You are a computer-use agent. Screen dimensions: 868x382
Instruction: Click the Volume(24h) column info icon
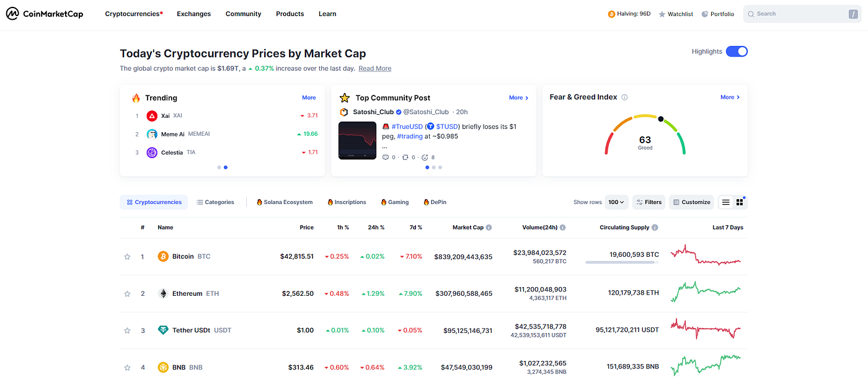pyautogui.click(x=562, y=228)
